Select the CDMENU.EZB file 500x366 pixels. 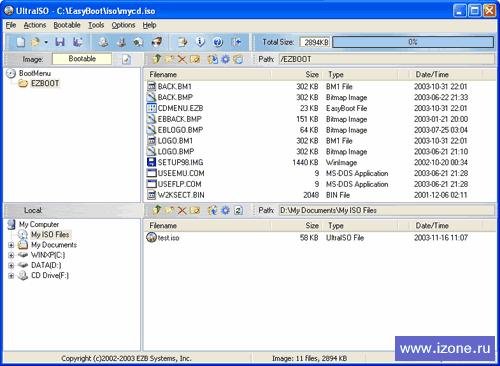tap(180, 108)
